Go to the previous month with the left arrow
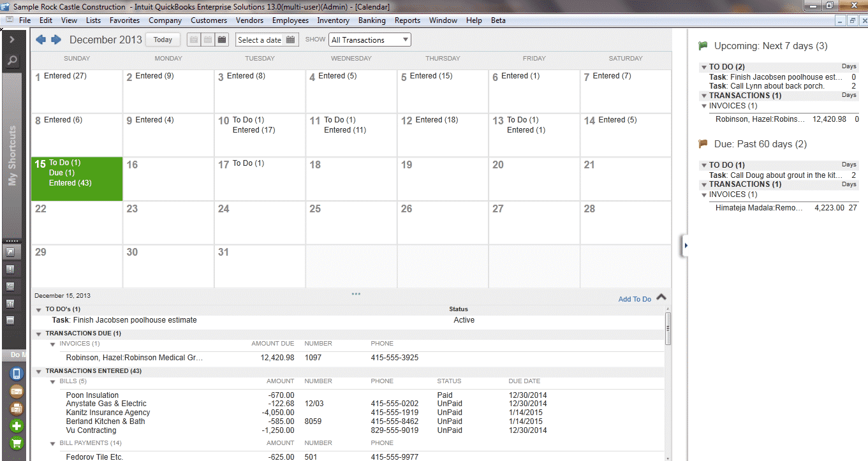868x461 pixels. coord(41,40)
